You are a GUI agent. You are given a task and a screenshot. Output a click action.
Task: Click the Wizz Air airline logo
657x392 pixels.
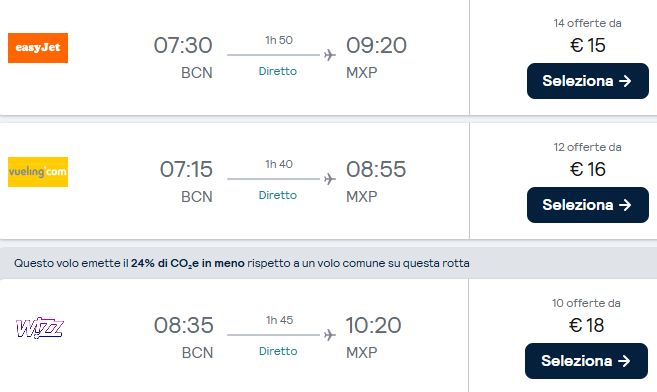39,328
